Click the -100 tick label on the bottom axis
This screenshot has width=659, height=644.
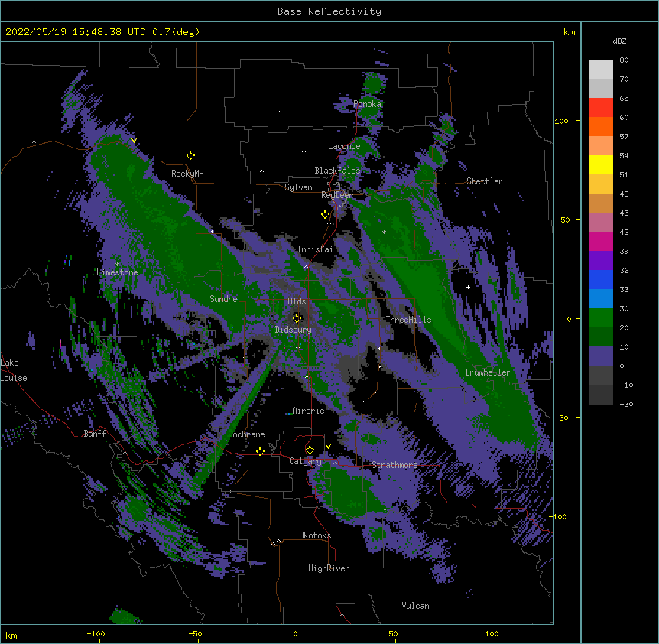pos(96,633)
